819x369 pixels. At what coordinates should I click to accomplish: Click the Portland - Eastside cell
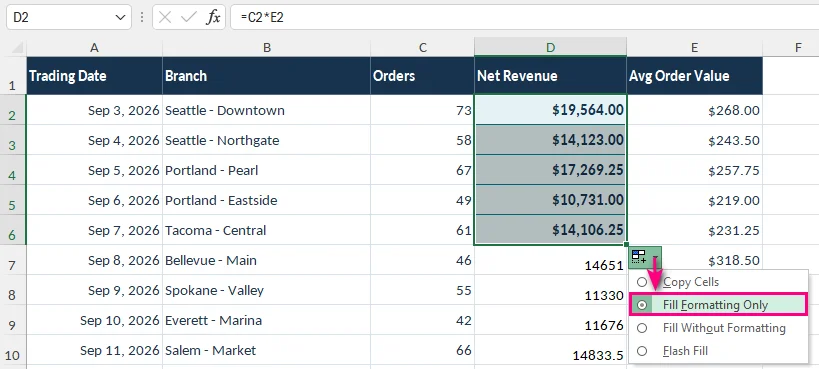(266, 200)
